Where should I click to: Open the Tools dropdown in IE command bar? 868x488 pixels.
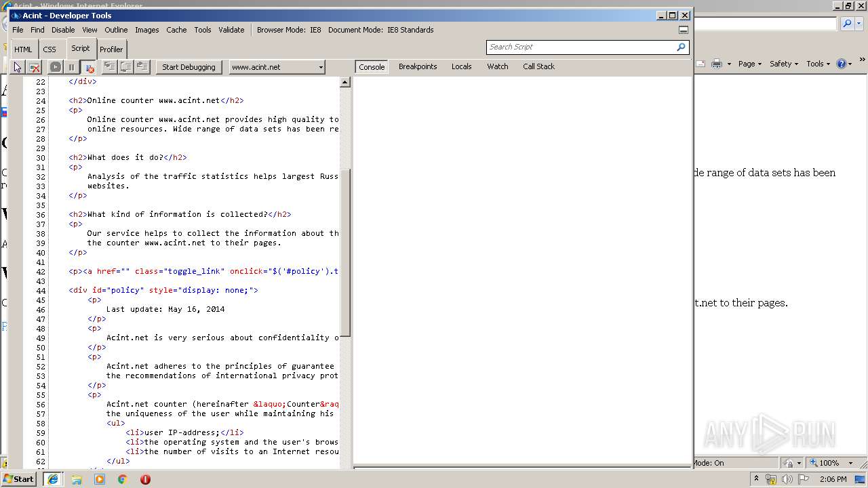pos(818,64)
